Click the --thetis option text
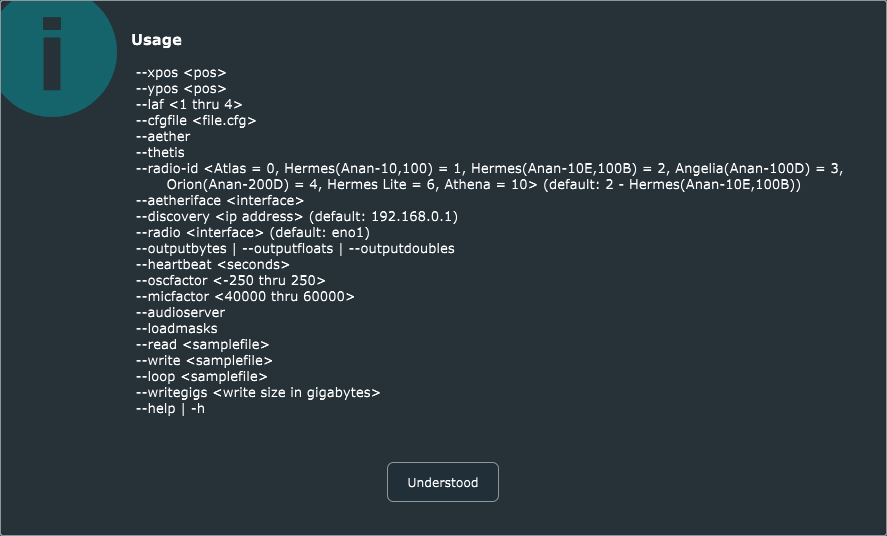Image resolution: width=887 pixels, height=536 pixels. pyautogui.click(x=160, y=152)
